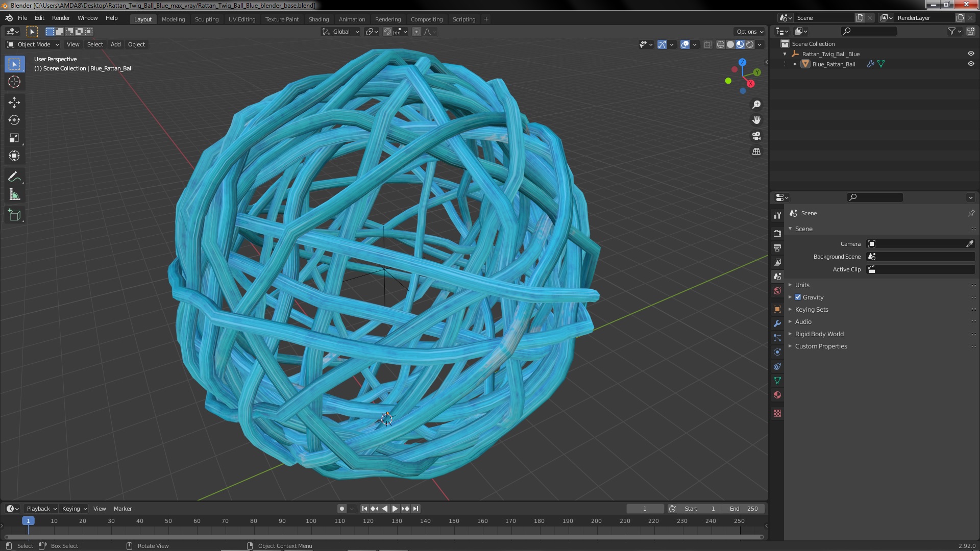Viewport: 980px width, 551px height.
Task: Open the View Layer properties tab
Action: 777,262
